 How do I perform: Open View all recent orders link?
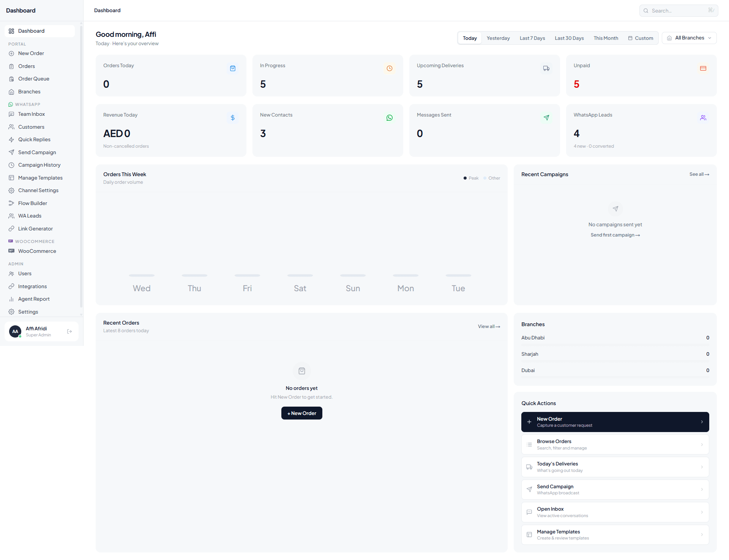[489, 327]
